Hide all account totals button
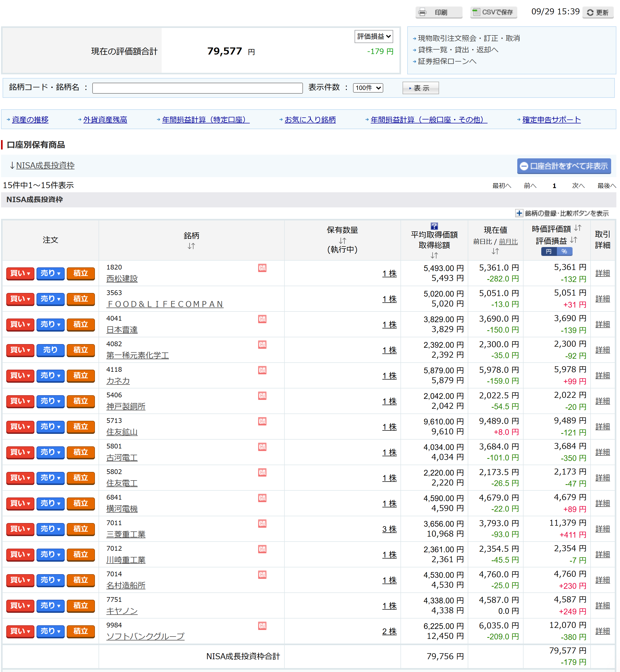The width and height of the screenshot is (620, 672). point(564,166)
